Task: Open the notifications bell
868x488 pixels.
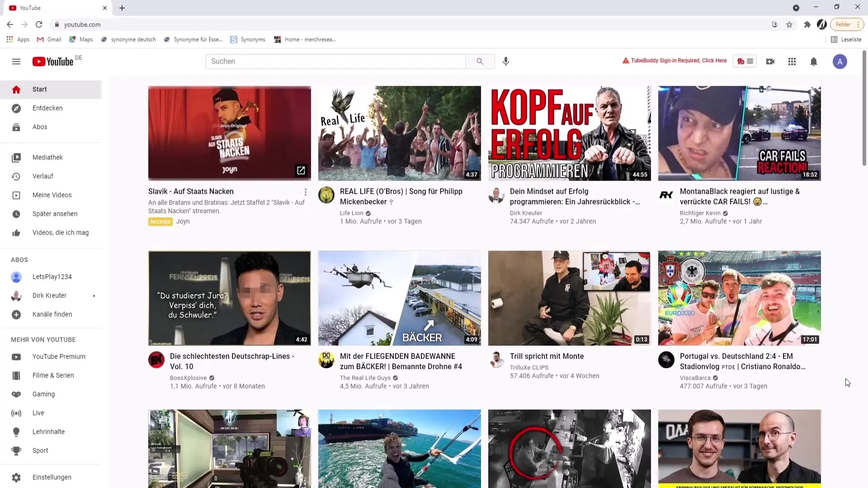Action: coord(814,61)
